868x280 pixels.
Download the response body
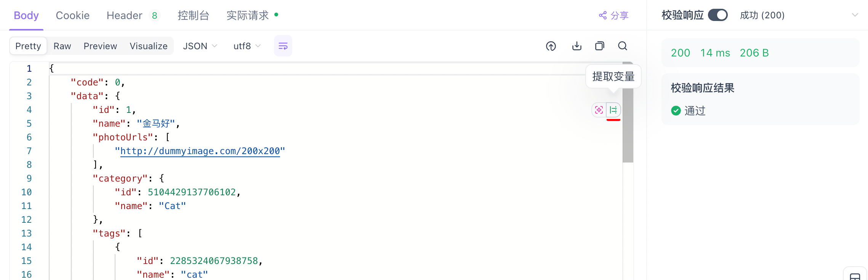point(577,46)
